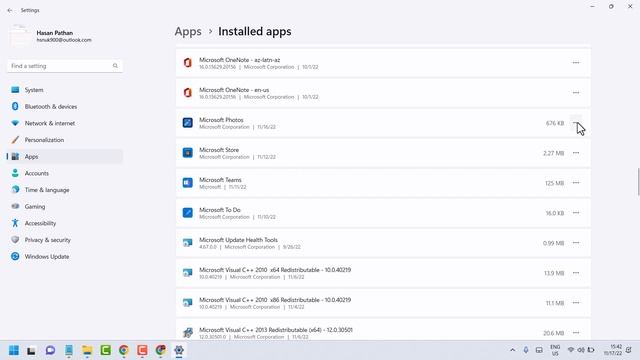This screenshot has height=360, width=640.
Task: Click the Visual C++ 2010 x64 Redistributable icon
Action: click(187, 273)
